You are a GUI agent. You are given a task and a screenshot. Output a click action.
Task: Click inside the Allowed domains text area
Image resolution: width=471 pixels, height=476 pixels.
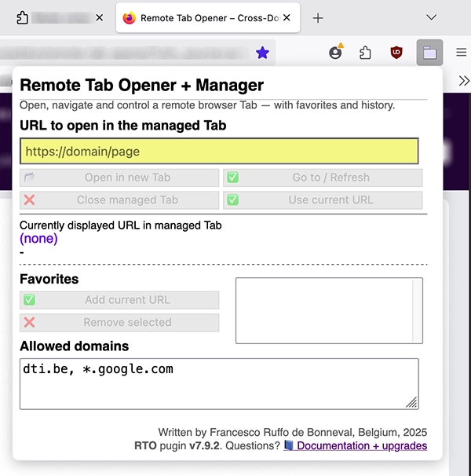(x=219, y=384)
